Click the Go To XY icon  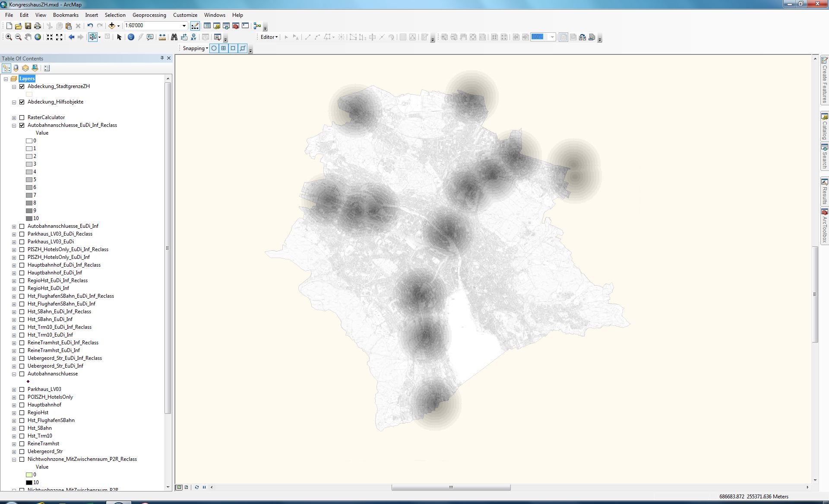pos(193,37)
